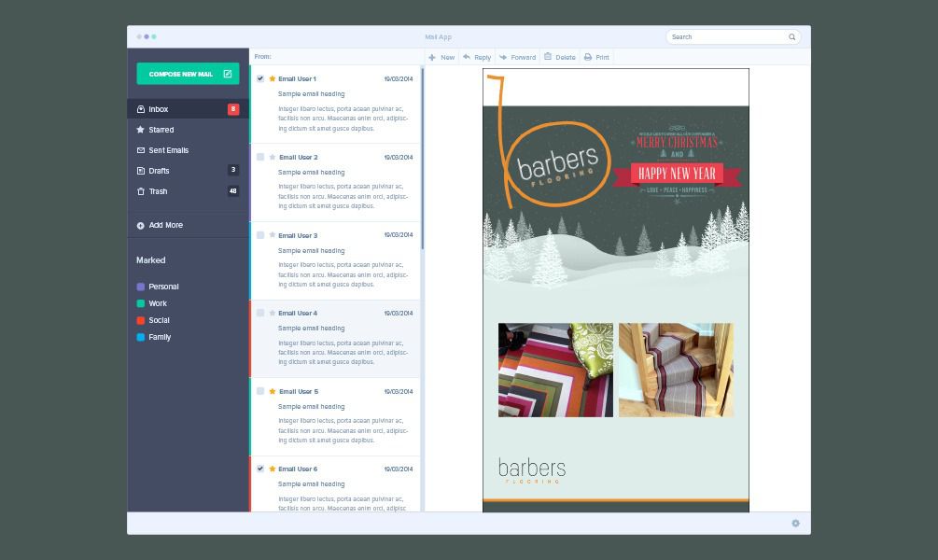Click the Reply toolbar label
The height and width of the screenshot is (560, 938).
click(483, 58)
